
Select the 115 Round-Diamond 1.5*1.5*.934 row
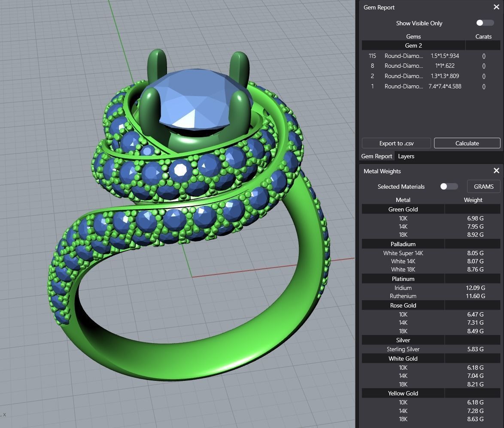(x=431, y=56)
